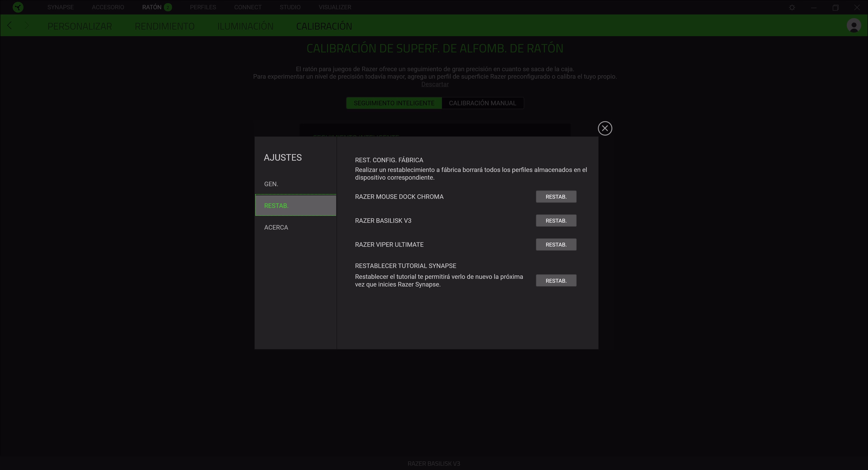Select the RATÓN tab
Image resolution: width=868 pixels, height=470 pixels.
point(152,7)
